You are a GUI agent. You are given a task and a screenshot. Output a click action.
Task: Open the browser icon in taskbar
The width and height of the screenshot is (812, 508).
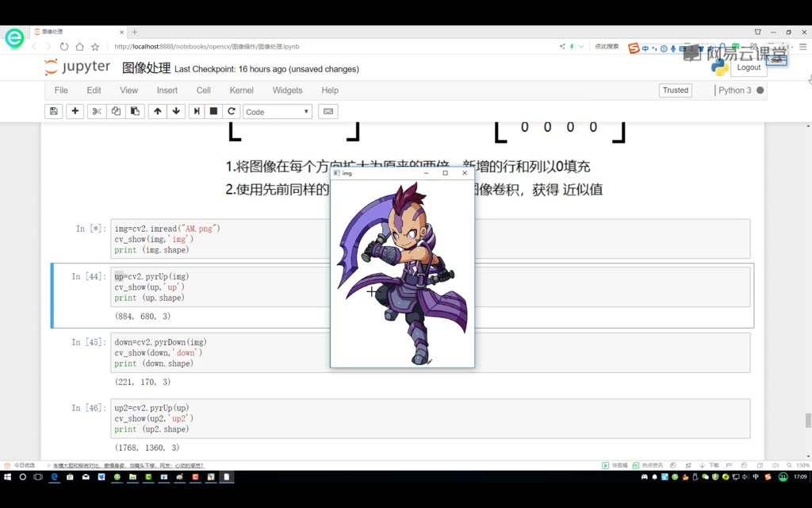point(54,477)
